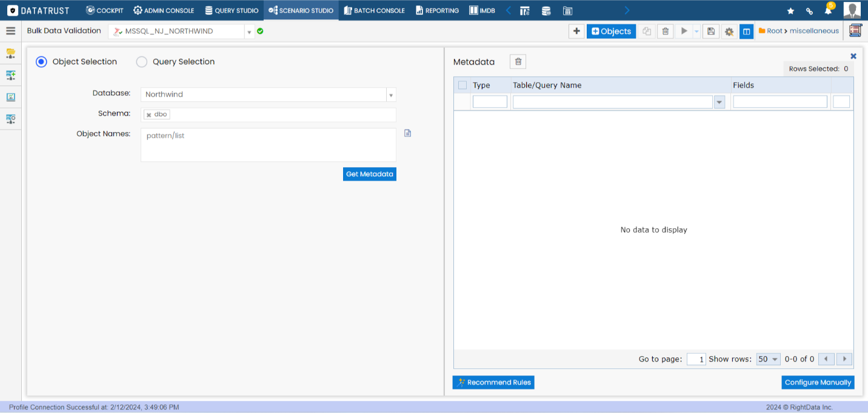Click the hamburger menu icon
This screenshot has height=413, width=868.
click(x=10, y=31)
